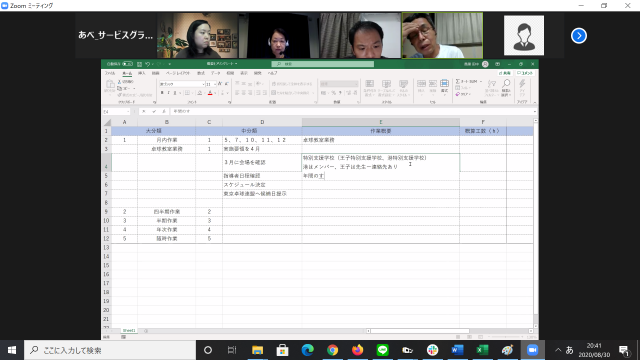
Task: Toggle Bold formatting in the Excel ribbon
Action: 162,93
